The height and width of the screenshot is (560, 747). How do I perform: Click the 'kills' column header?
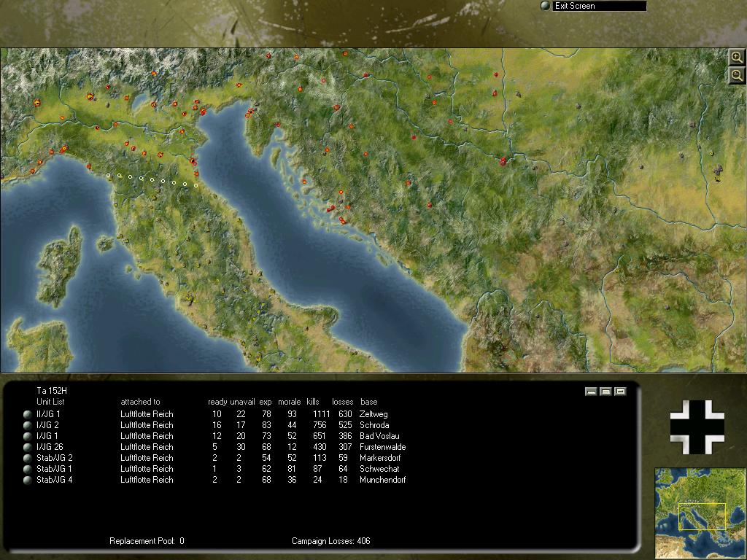coord(313,402)
